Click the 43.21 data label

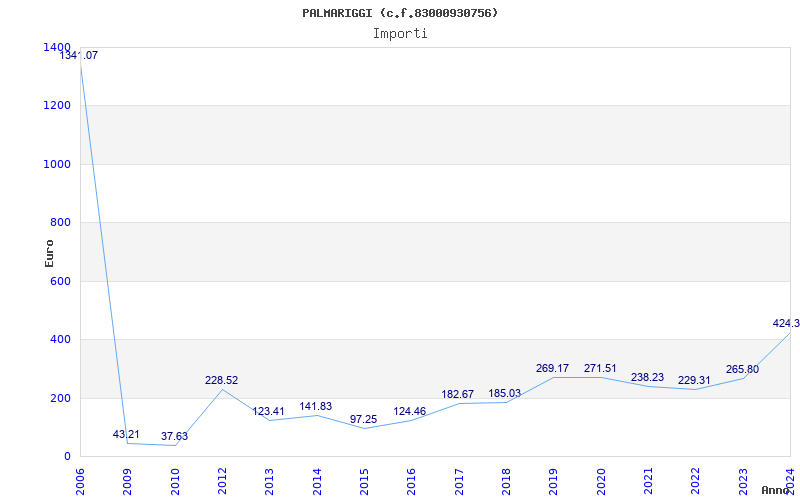(126, 434)
